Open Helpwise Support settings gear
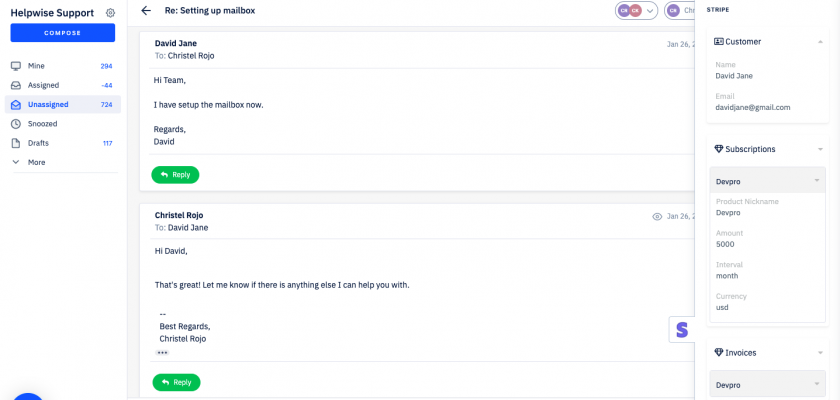This screenshot has height=400, width=840. click(x=110, y=13)
